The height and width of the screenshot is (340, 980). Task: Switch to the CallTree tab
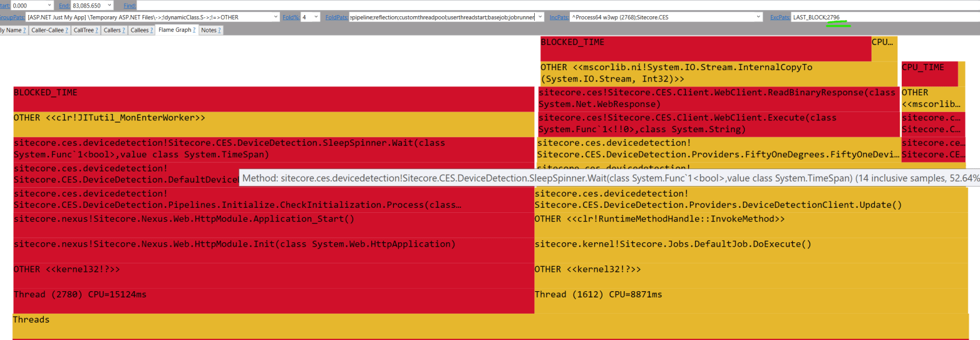(x=84, y=30)
